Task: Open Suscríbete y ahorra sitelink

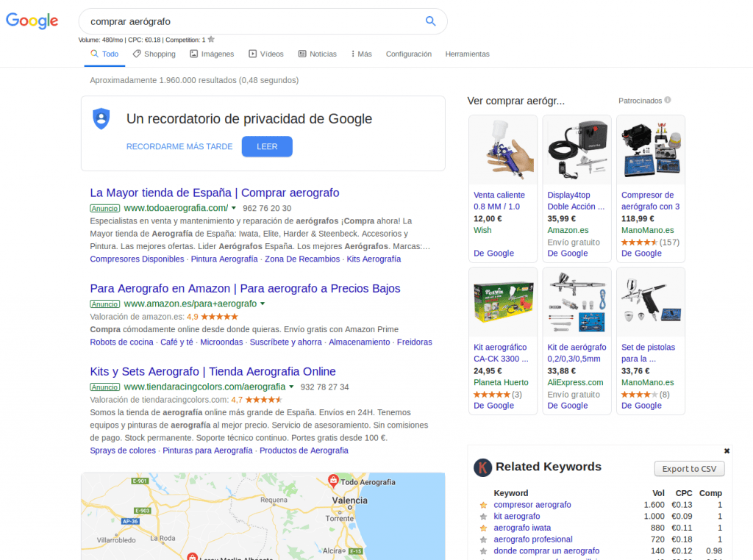Action: coord(286,342)
